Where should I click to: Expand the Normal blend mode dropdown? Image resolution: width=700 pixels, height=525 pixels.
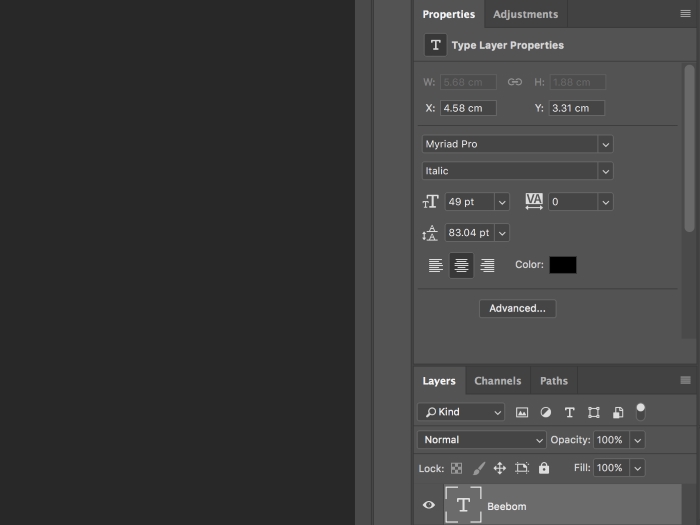click(x=482, y=440)
